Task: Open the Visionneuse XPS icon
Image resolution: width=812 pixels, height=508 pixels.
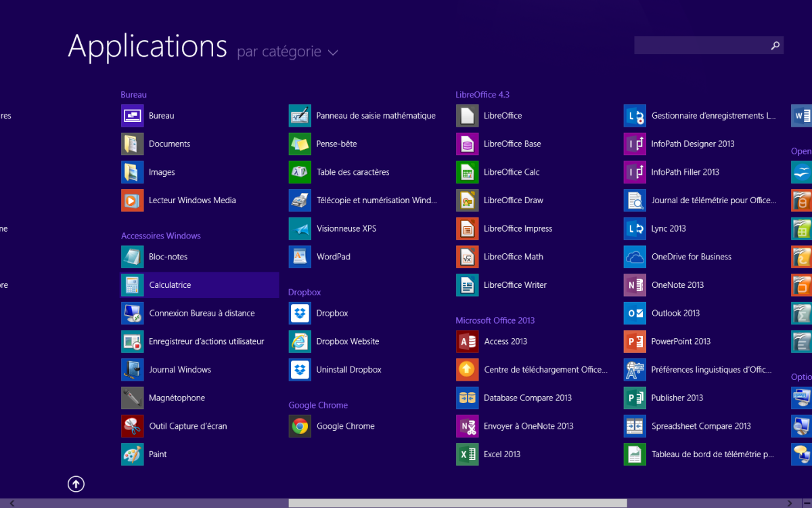Action: (300, 229)
